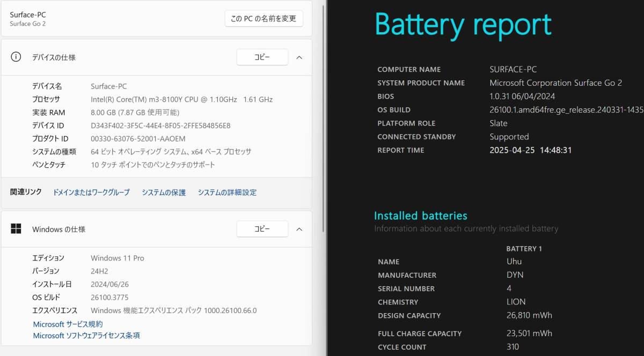Select full charge capacity 23,501 mWh
This screenshot has height=356, width=644.
(529, 333)
